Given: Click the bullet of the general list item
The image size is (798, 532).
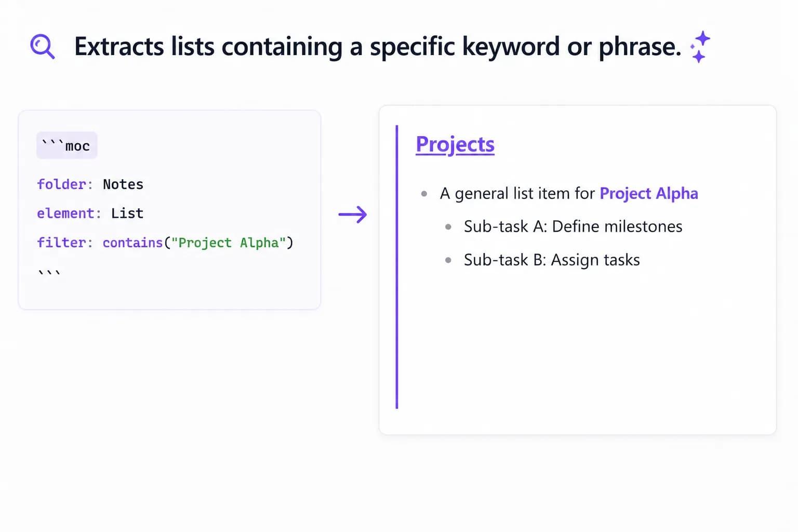Looking at the screenshot, I should tap(424, 194).
